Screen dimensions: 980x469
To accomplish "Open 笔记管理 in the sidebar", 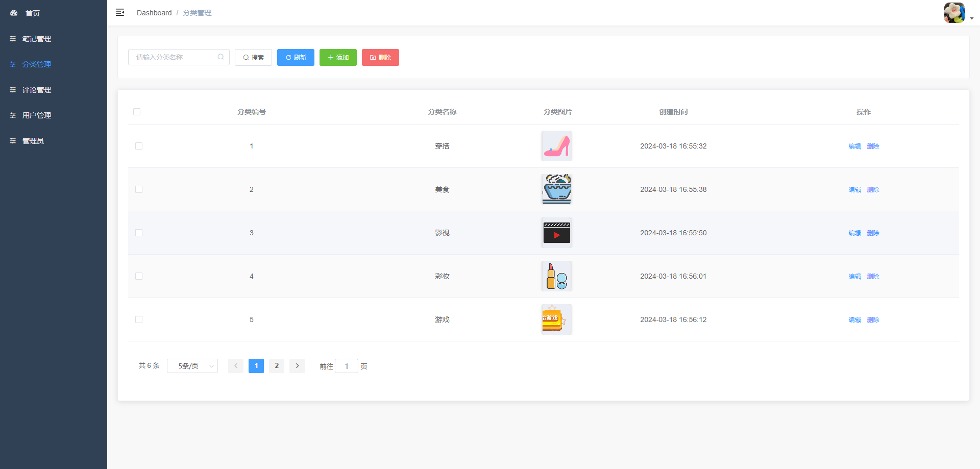I will [36, 39].
